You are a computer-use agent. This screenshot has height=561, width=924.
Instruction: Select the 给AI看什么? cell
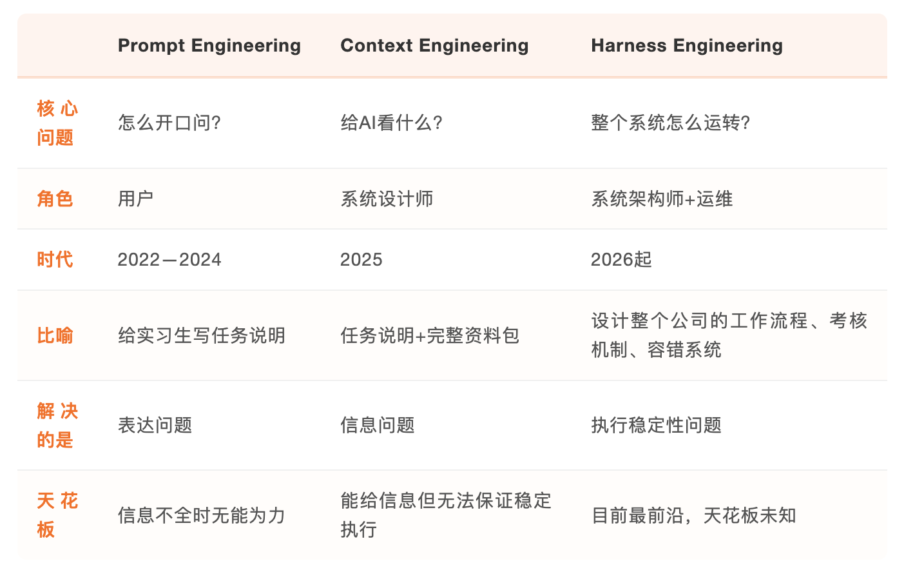pos(391,123)
